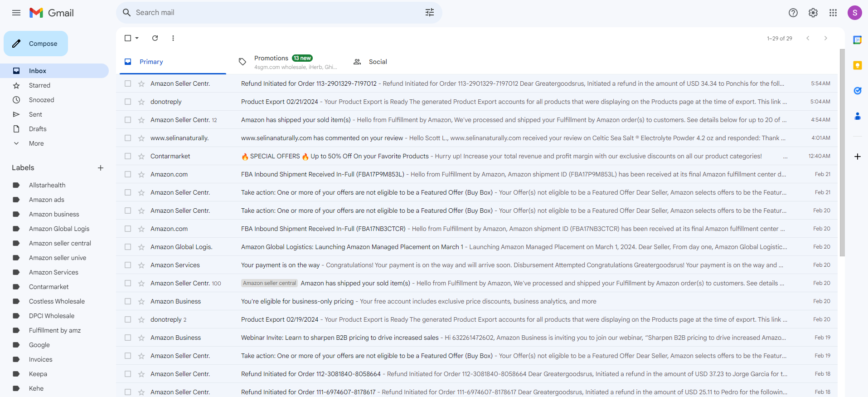868x397 pixels.
Task: Go to newer messages arrow
Action: click(808, 38)
